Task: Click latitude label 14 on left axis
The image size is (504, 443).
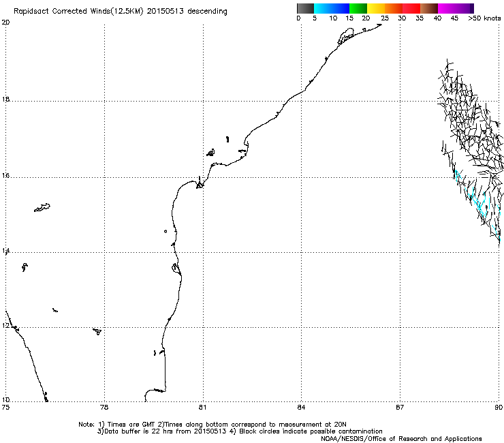Action: (5, 251)
